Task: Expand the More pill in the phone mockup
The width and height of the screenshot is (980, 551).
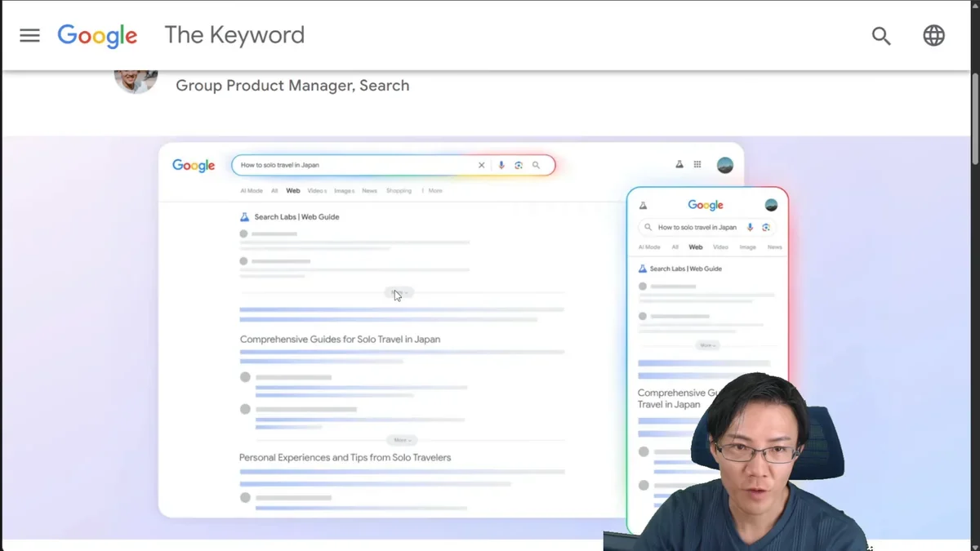Action: coord(707,345)
